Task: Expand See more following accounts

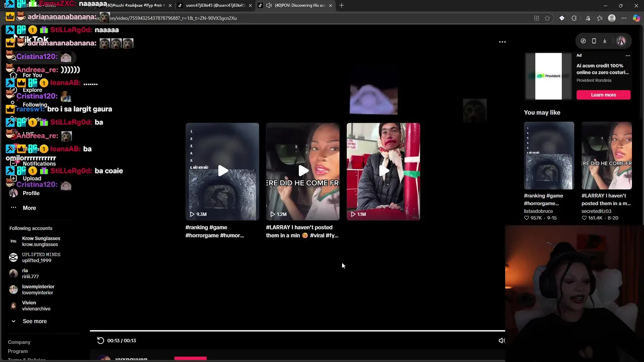Action: pos(34,321)
